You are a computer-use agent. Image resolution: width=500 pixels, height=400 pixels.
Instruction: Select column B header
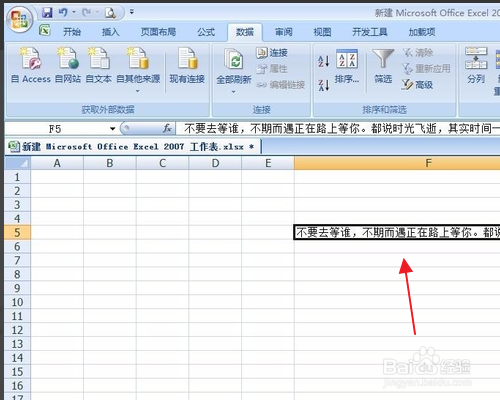point(110,163)
